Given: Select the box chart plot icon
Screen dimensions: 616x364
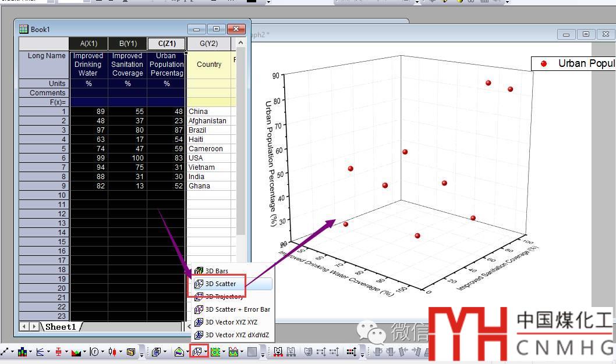Looking at the screenshot, I should click(x=59, y=352).
